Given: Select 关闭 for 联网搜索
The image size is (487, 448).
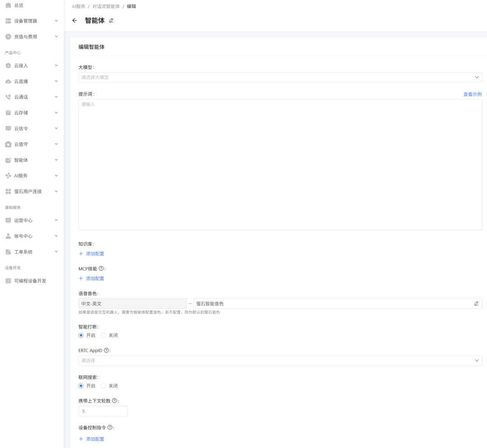Looking at the screenshot, I should (x=103, y=386).
